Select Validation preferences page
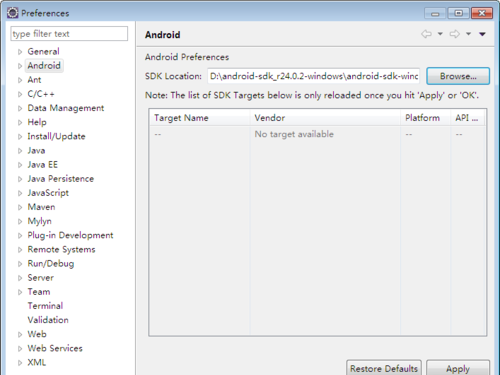Viewport: 500px width, 375px height. (x=48, y=320)
